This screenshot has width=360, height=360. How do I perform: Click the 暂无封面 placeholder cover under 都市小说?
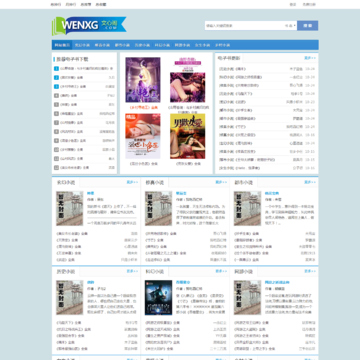[247, 208]
